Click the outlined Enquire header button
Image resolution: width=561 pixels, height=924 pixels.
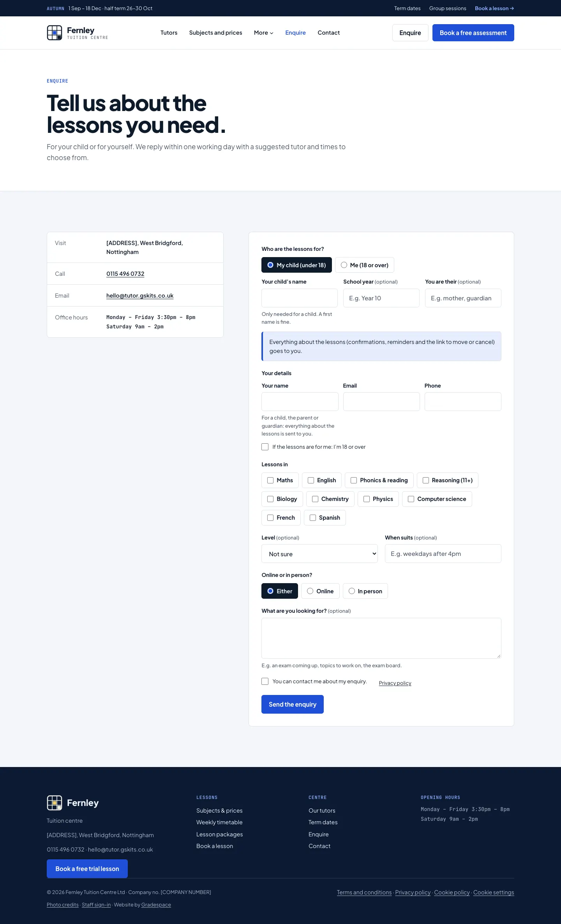pos(410,33)
